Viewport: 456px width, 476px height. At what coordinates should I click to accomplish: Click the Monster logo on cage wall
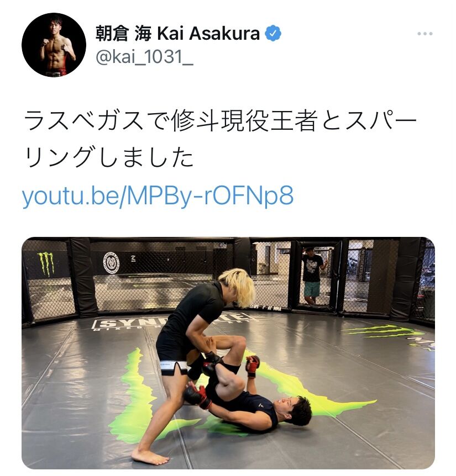45,264
